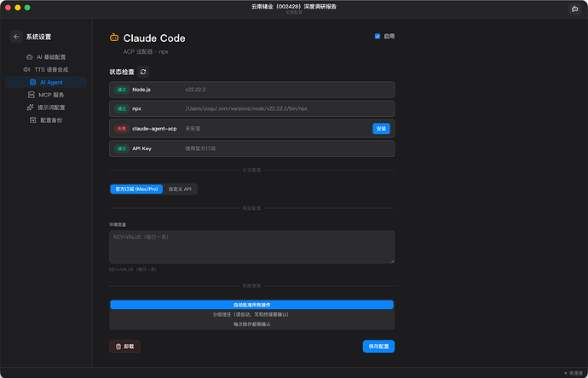This screenshot has width=588, height=378.
Task: Switch to 自定义 API authentication
Action: pos(180,189)
